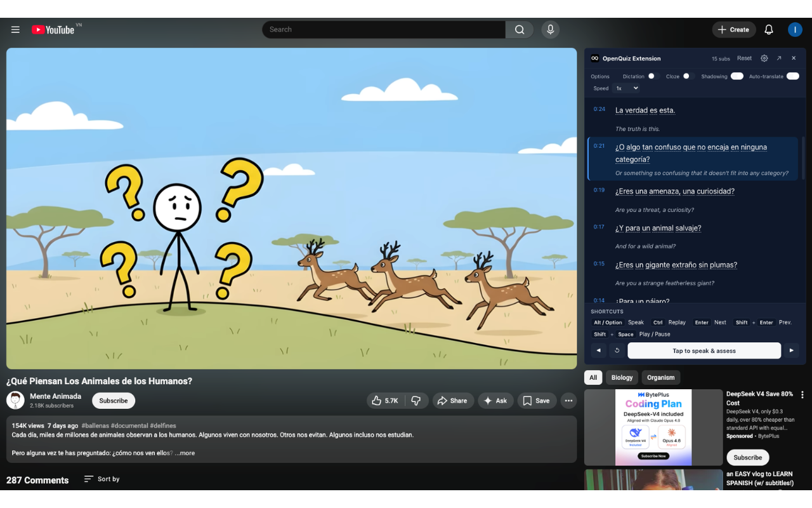Open the Speed 1x dropdown
This screenshot has width=812, height=508.
(x=626, y=88)
